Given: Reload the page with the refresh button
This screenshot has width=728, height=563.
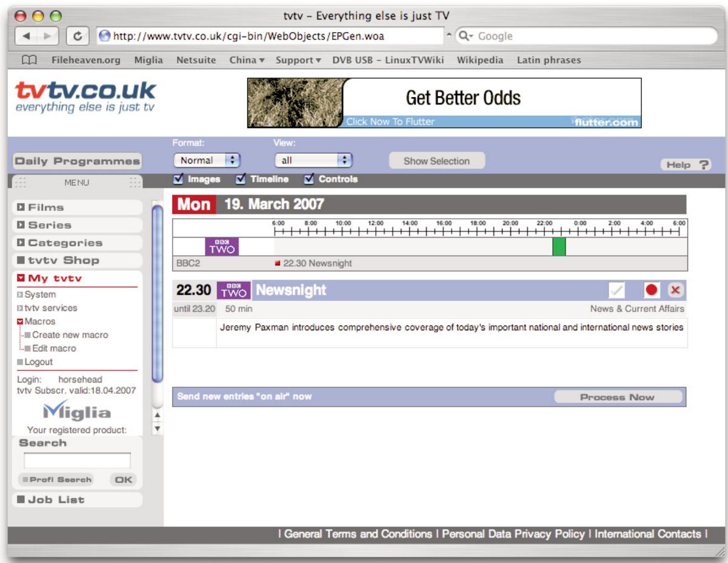Looking at the screenshot, I should coord(78,36).
